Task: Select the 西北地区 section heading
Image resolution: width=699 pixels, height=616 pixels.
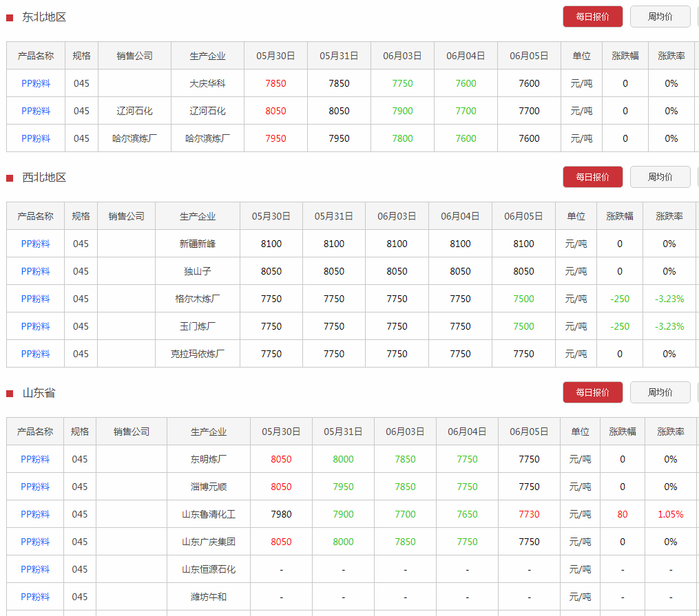Action: (44, 178)
